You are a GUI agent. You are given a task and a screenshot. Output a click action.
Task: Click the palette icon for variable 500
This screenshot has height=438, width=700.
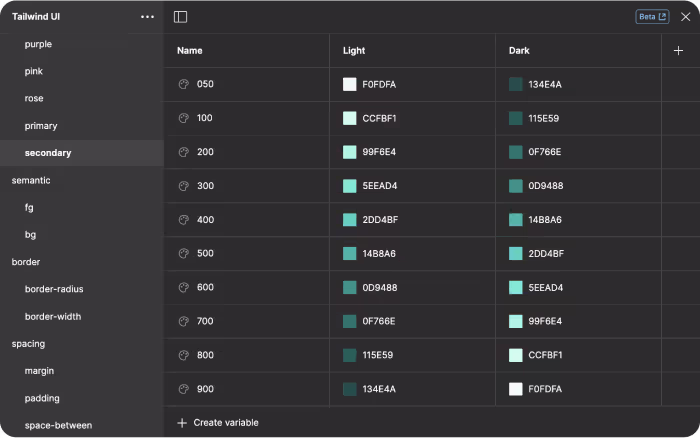[183, 253]
